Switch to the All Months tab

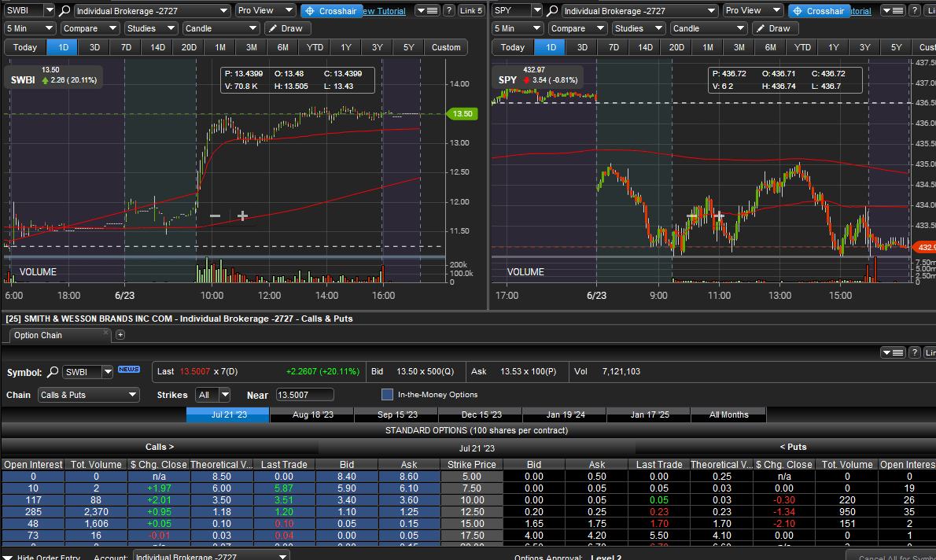(x=728, y=414)
